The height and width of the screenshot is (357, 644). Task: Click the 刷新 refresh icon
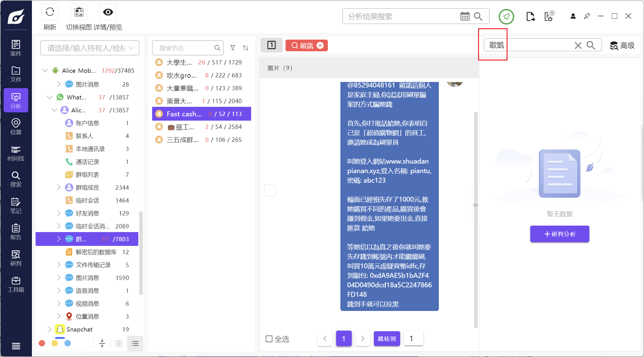pos(49,12)
